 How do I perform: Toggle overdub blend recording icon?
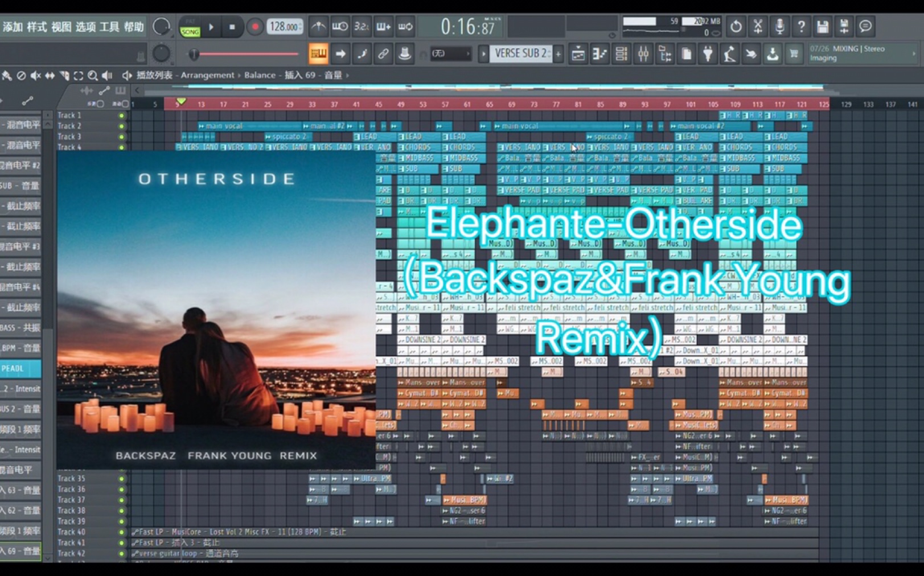384,27
